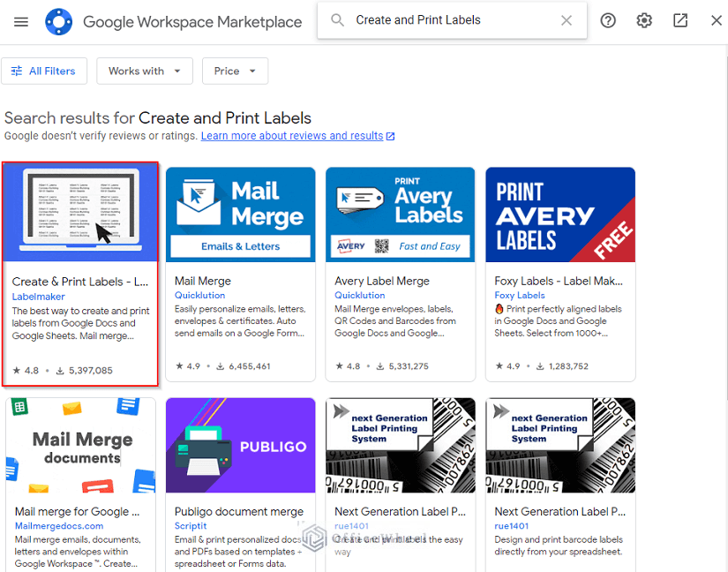Open the Mail Merge documents thumbnail
This screenshot has width=728, height=572.
click(81, 445)
